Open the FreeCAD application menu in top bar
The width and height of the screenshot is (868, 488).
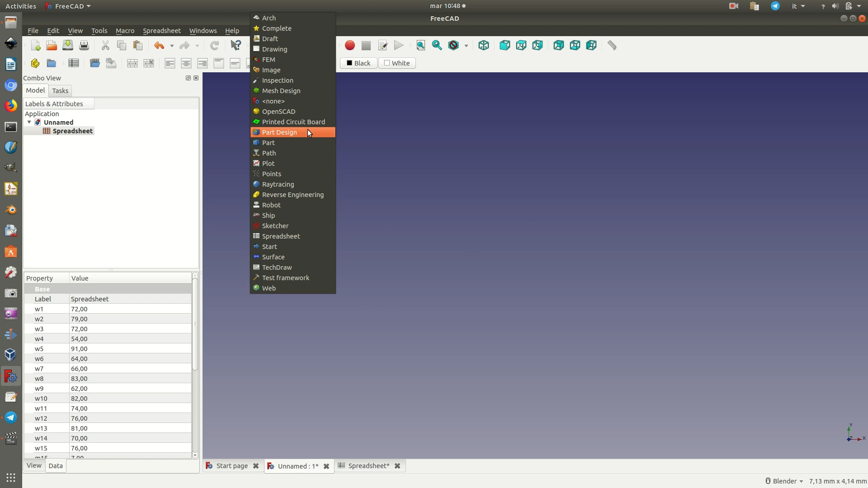[68, 6]
